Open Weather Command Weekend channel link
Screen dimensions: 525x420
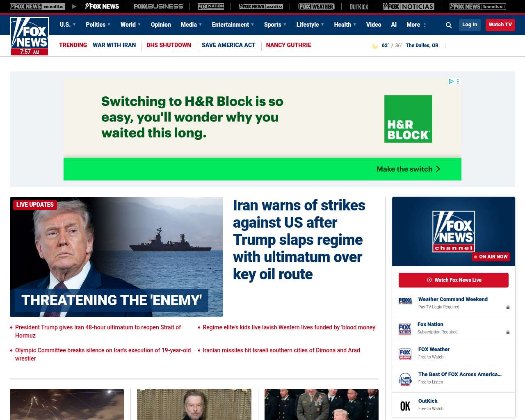coord(453,299)
